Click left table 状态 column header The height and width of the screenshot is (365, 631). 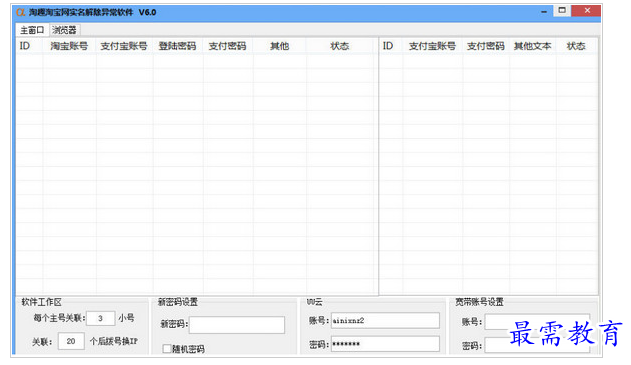click(x=340, y=46)
